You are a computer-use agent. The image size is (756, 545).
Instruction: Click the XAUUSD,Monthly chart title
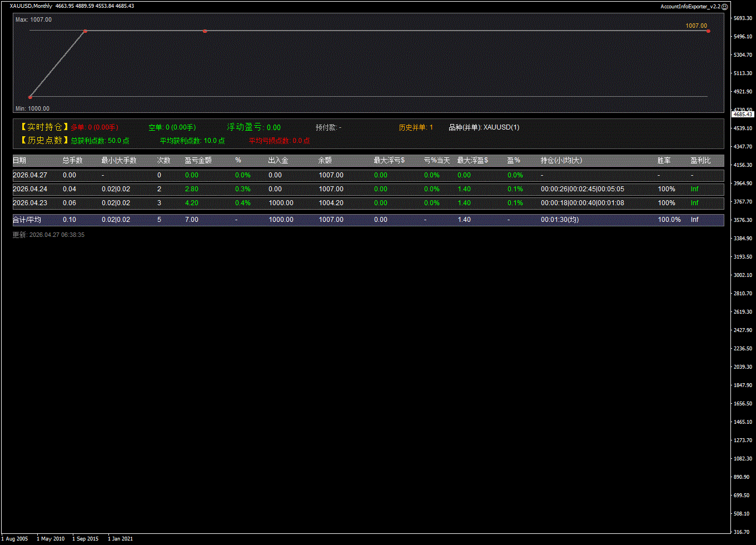[x=31, y=6]
